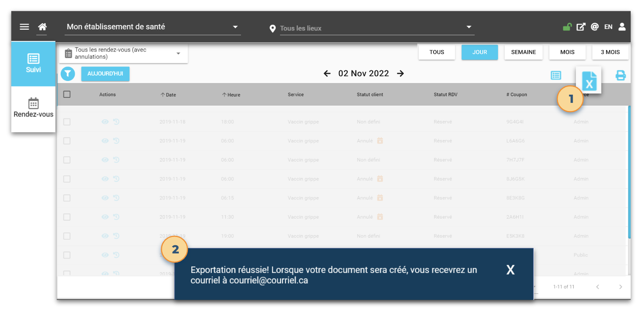
Task: Click the 1-11 of 11 pagination text
Action: (x=564, y=287)
